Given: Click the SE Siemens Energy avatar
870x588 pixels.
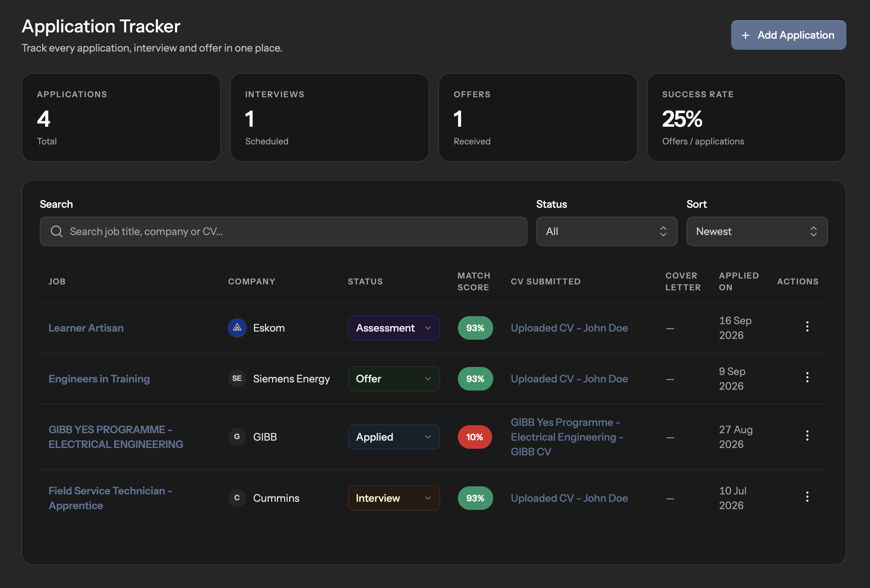Looking at the screenshot, I should click(x=237, y=378).
